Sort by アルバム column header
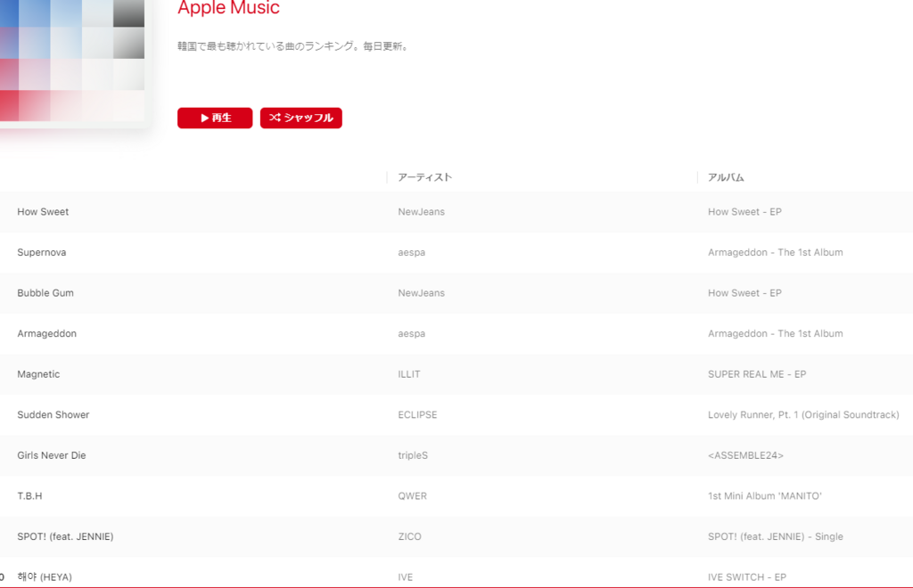Viewport: 913px width, 588px height. [x=726, y=177]
